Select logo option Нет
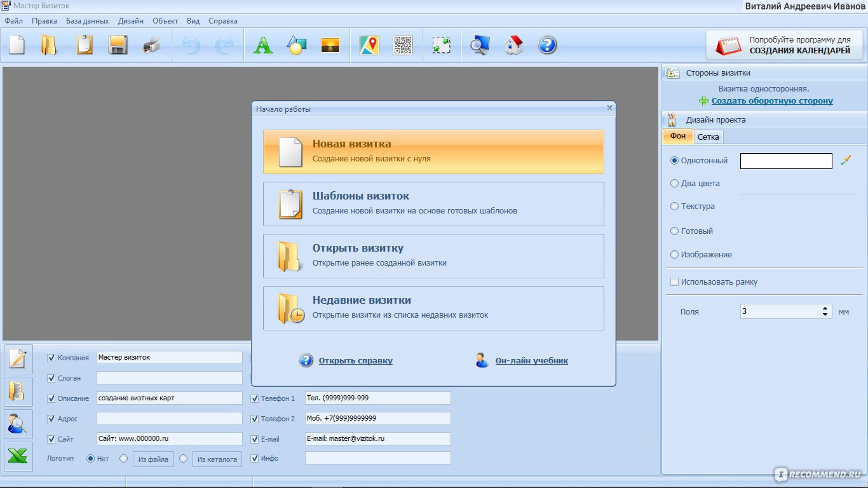868x488 pixels. [90, 459]
